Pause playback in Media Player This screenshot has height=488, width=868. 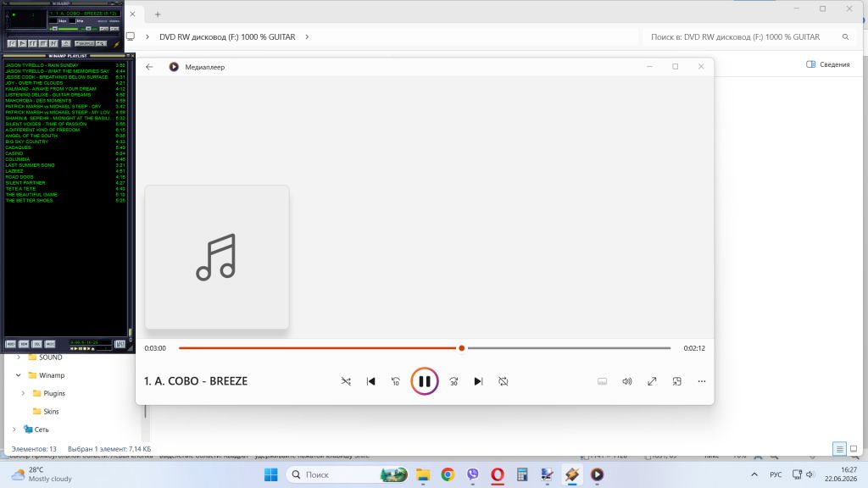point(425,381)
